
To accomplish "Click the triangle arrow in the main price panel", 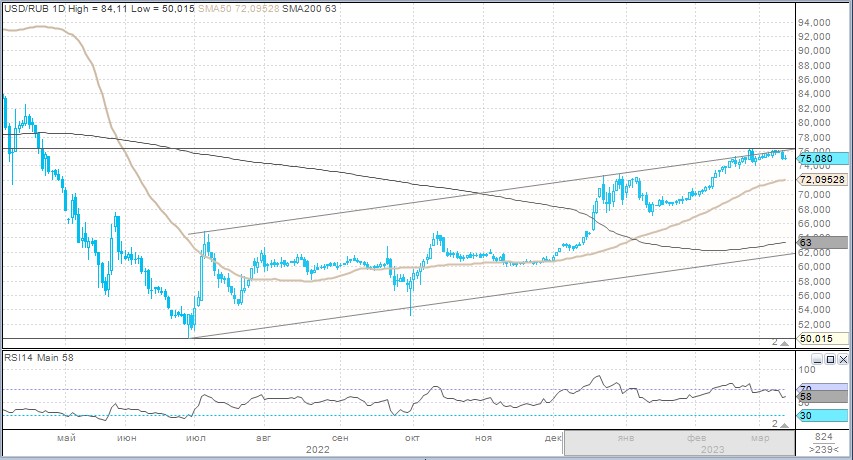I will pos(785,342).
